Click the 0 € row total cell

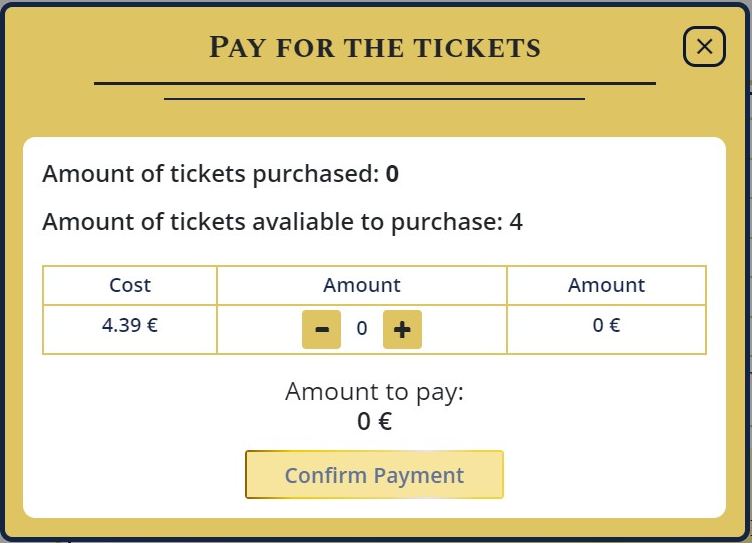(606, 325)
